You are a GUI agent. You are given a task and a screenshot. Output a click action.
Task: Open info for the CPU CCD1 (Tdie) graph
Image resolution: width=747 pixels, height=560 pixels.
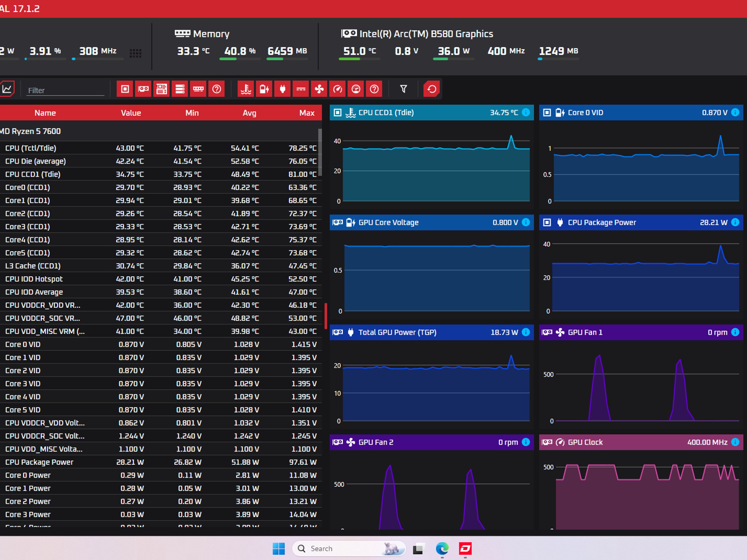(526, 112)
